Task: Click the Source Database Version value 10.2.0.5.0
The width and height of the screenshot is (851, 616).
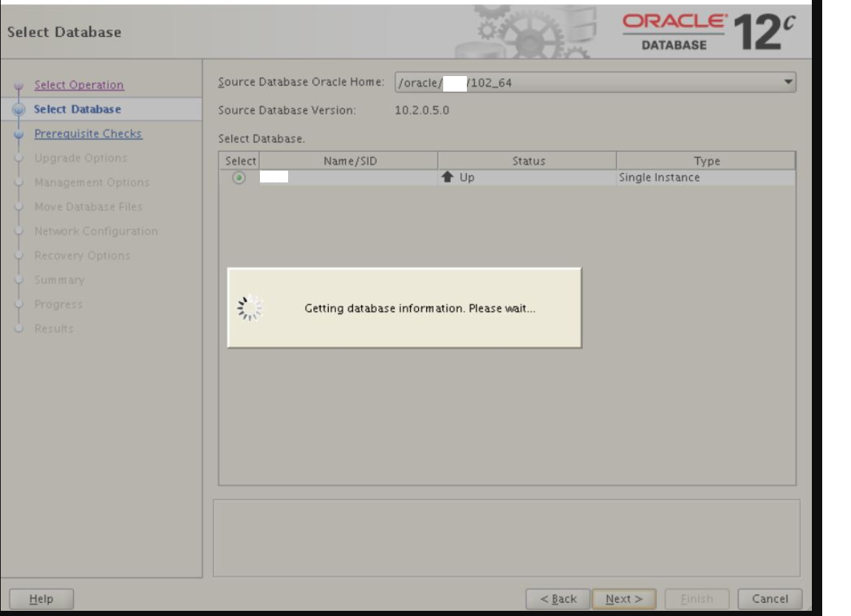Action: click(422, 110)
